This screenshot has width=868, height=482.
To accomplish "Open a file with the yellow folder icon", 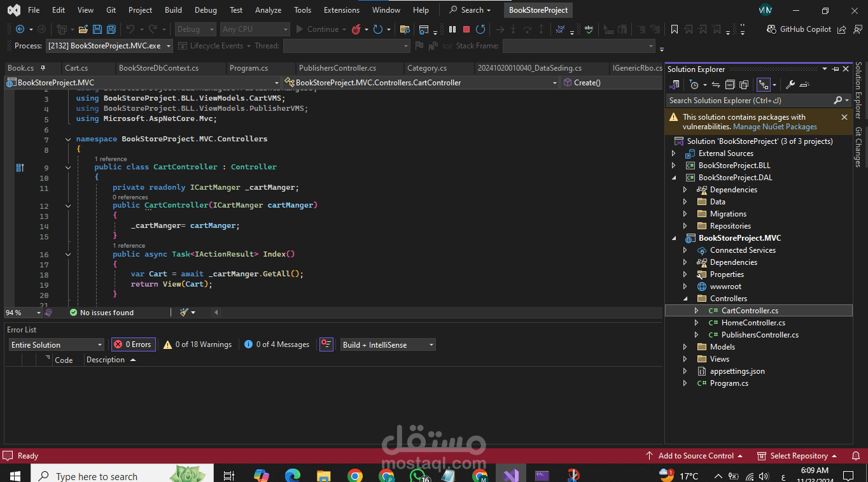I will 83,29.
